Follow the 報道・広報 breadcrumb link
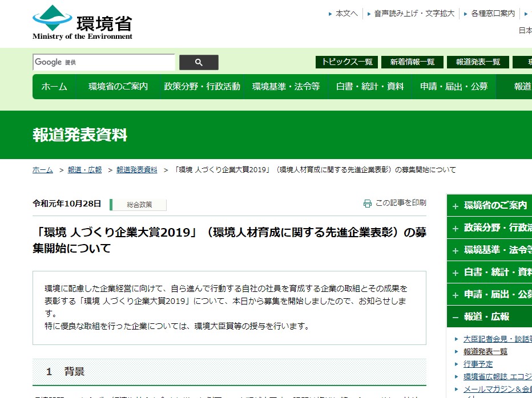This screenshot has height=398, width=532. (x=84, y=170)
